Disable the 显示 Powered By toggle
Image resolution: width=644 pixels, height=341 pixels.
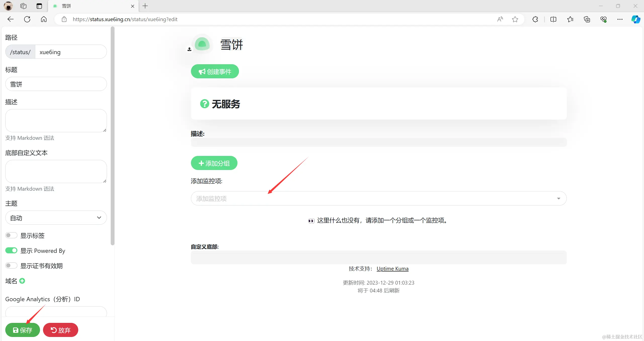click(x=11, y=250)
